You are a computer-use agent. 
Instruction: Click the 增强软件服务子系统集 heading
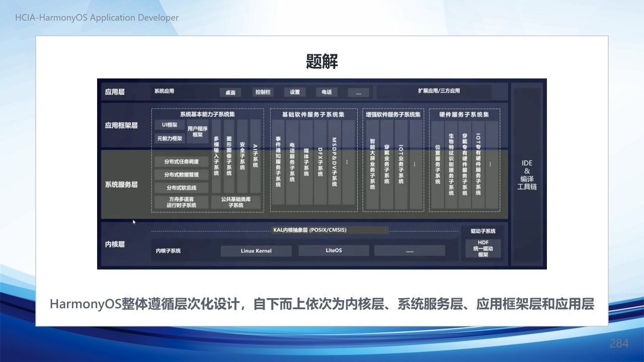[393, 115]
